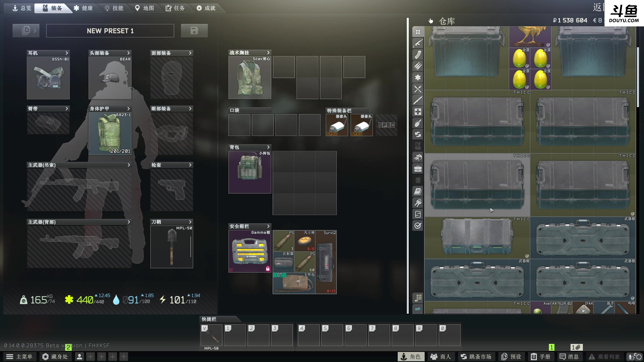Filter stash by book info items icon

pos(418,192)
